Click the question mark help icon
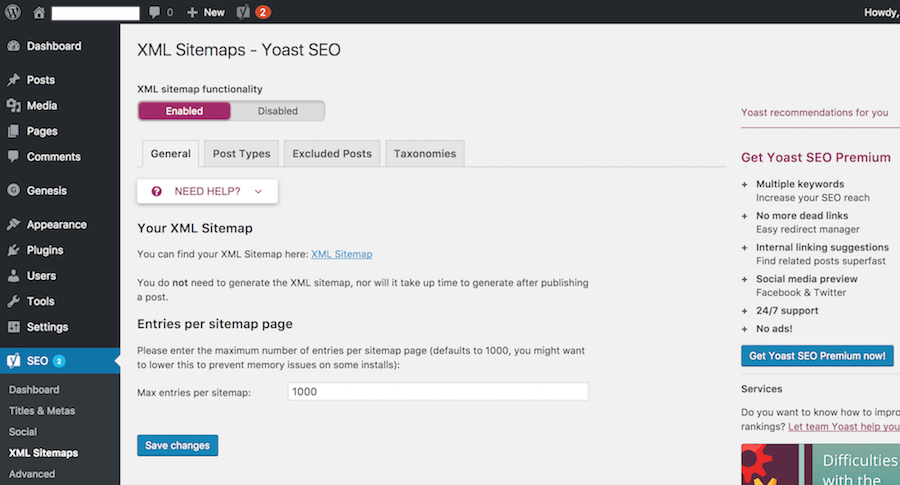The image size is (900, 485). point(156,191)
